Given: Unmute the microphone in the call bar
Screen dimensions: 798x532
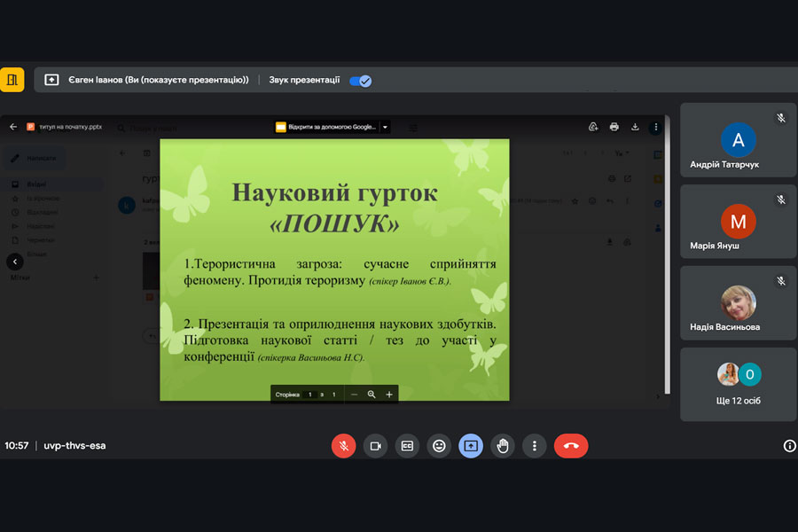Looking at the screenshot, I should tap(343, 446).
